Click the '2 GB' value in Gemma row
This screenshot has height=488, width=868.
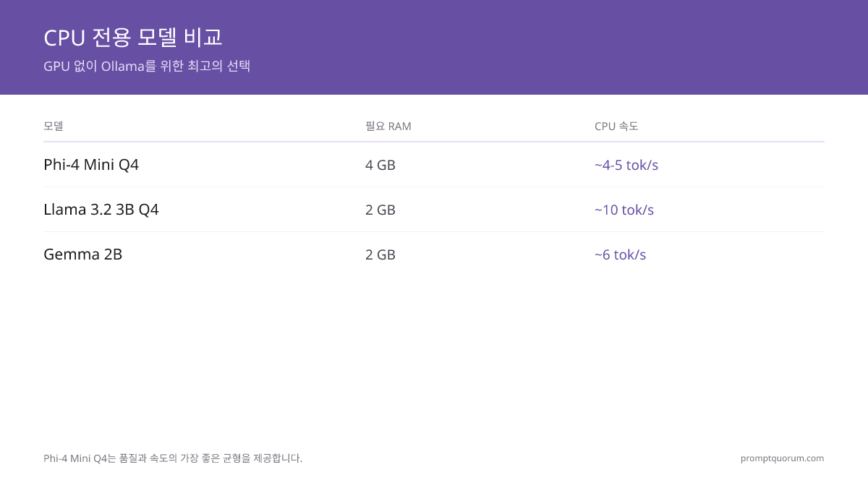(x=380, y=254)
